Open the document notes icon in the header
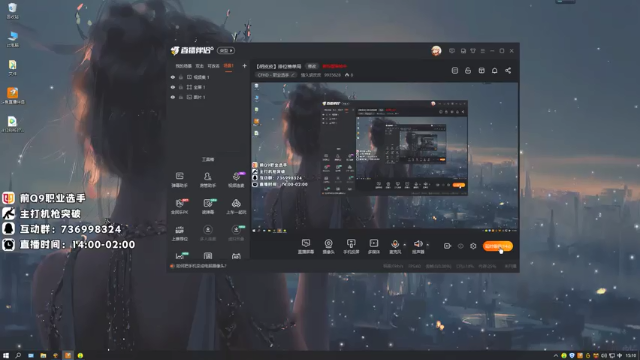Image resolution: width=640 pixels, height=360 pixels. pos(455,71)
